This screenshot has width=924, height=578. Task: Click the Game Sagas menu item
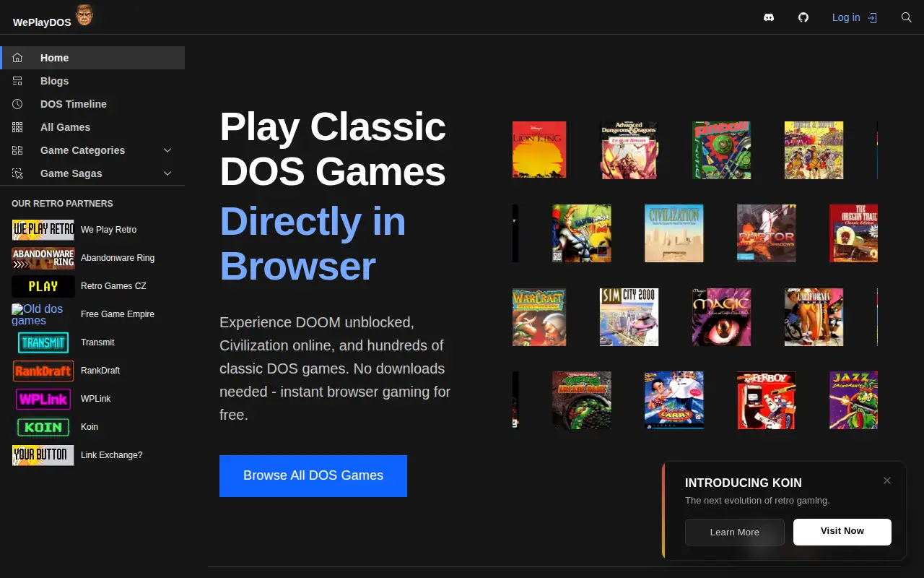tap(92, 173)
